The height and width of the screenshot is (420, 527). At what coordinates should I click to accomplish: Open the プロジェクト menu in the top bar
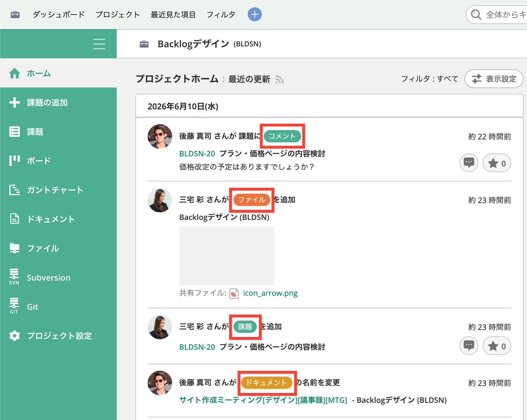(x=118, y=14)
